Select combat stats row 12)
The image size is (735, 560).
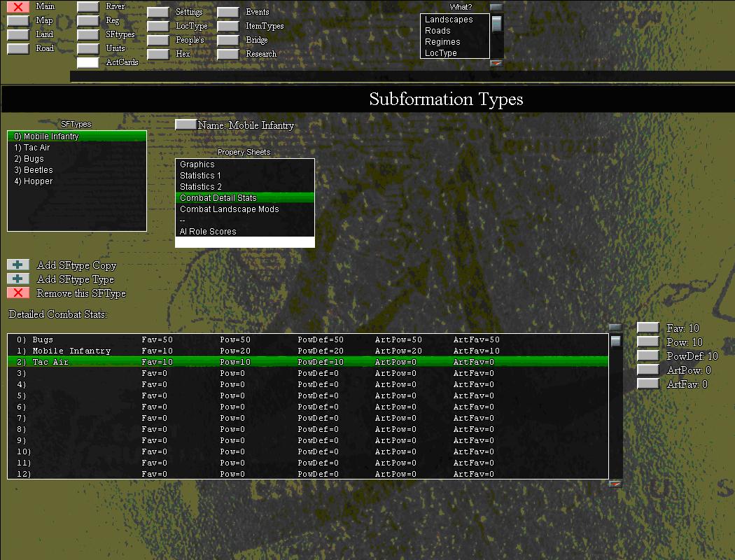tap(308, 474)
